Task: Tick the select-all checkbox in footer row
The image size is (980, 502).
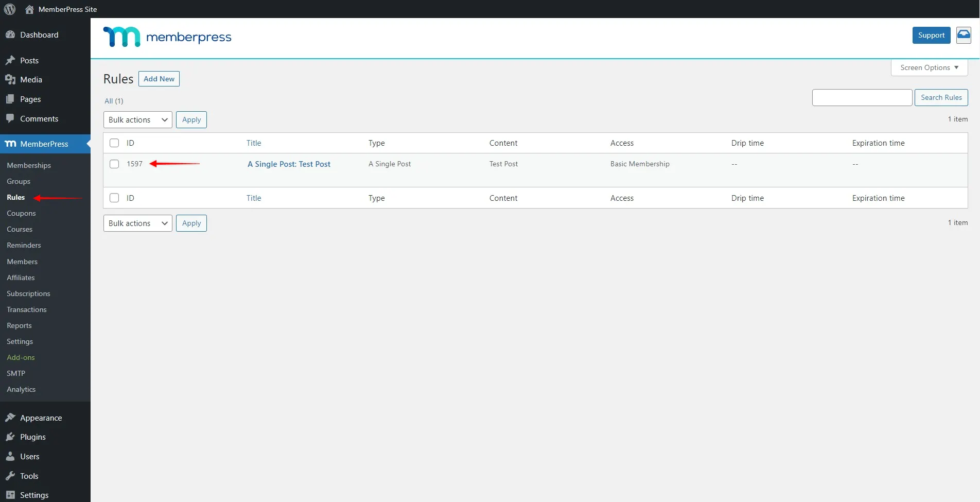Action: click(114, 198)
